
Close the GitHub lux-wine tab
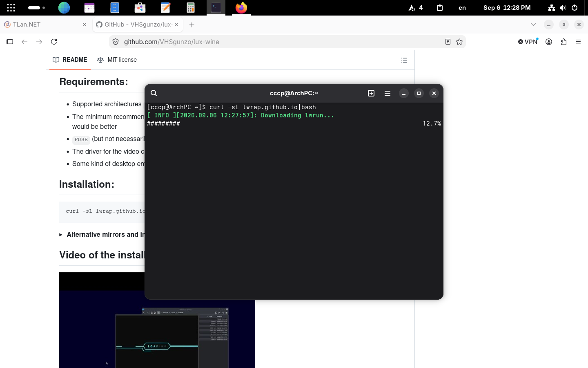tap(176, 25)
